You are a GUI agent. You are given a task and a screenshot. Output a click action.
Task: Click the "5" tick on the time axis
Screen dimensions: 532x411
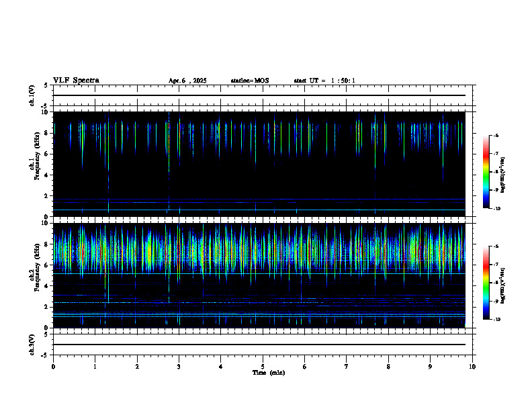tap(263, 367)
